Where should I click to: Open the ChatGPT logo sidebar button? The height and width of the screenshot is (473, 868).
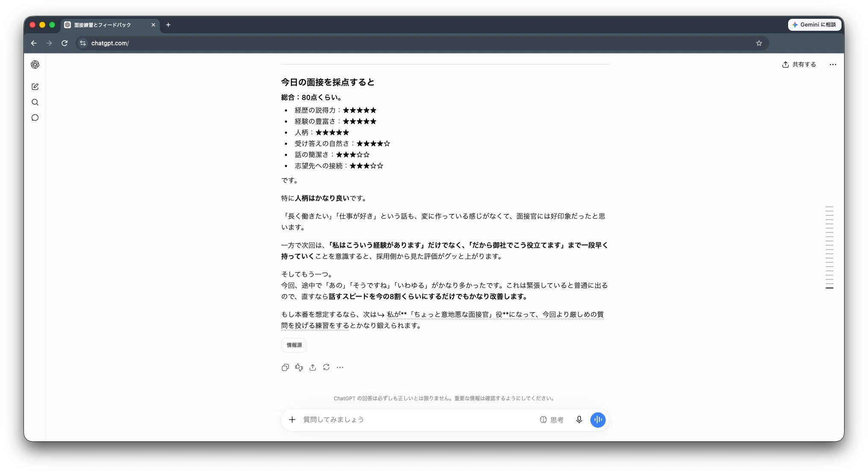pos(35,65)
